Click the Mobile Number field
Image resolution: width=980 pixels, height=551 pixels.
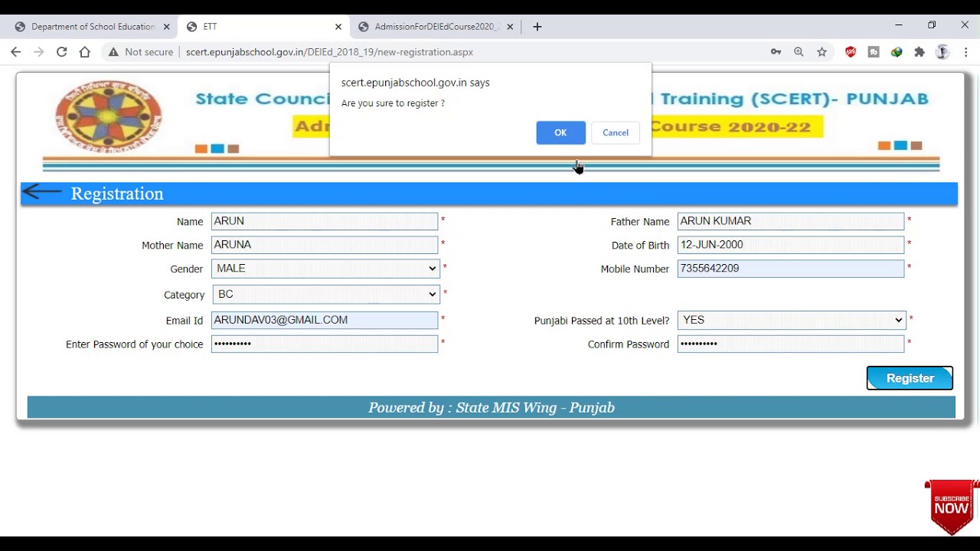[791, 269]
